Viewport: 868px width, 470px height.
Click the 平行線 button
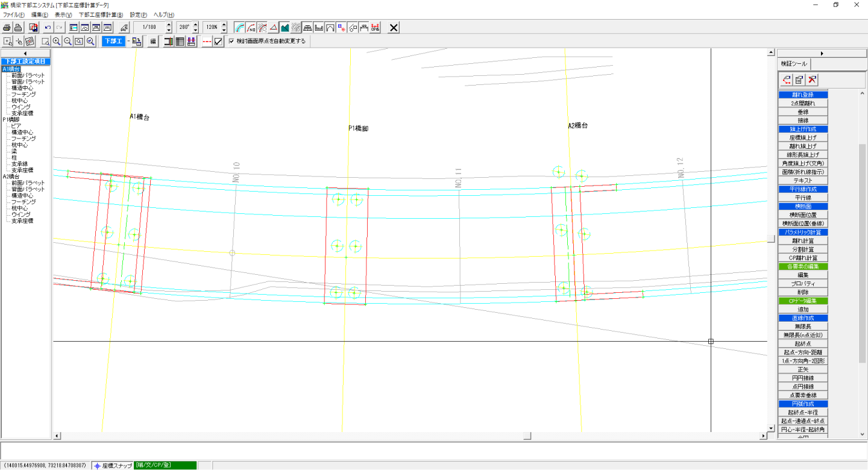(x=803, y=198)
